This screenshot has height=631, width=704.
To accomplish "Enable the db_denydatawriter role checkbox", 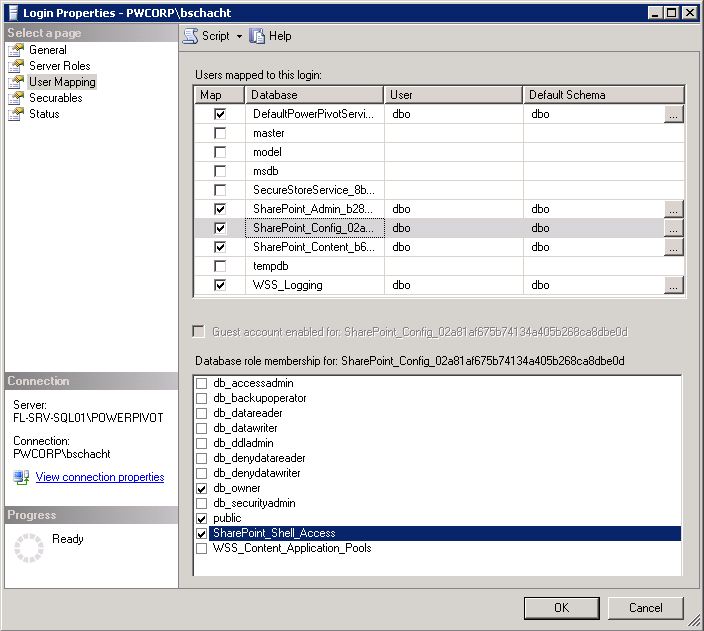I will [202, 473].
